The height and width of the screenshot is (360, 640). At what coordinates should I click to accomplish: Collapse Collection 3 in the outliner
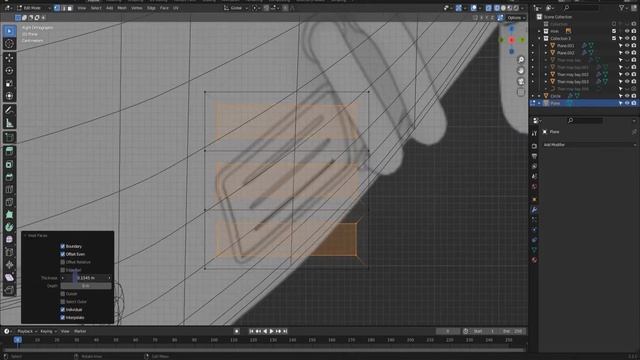click(539, 38)
